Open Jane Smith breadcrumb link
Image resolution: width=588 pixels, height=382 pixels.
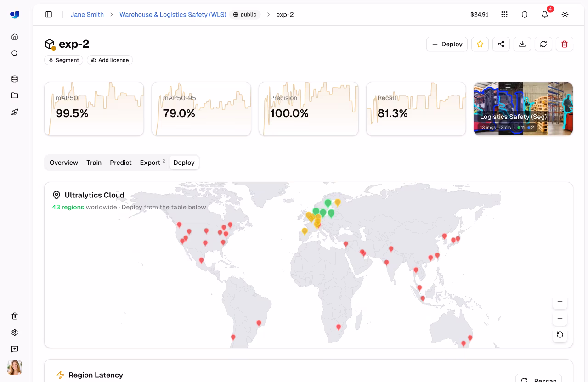coord(87,15)
